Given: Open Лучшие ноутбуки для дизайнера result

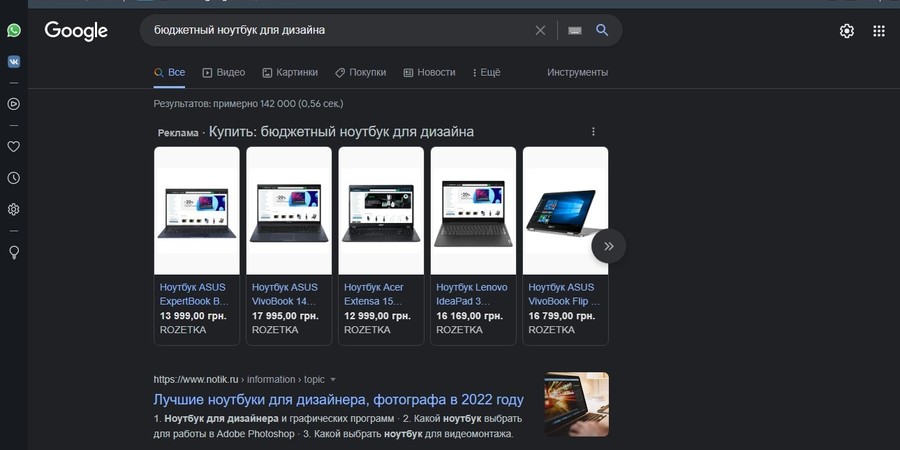Looking at the screenshot, I should coord(339,399).
